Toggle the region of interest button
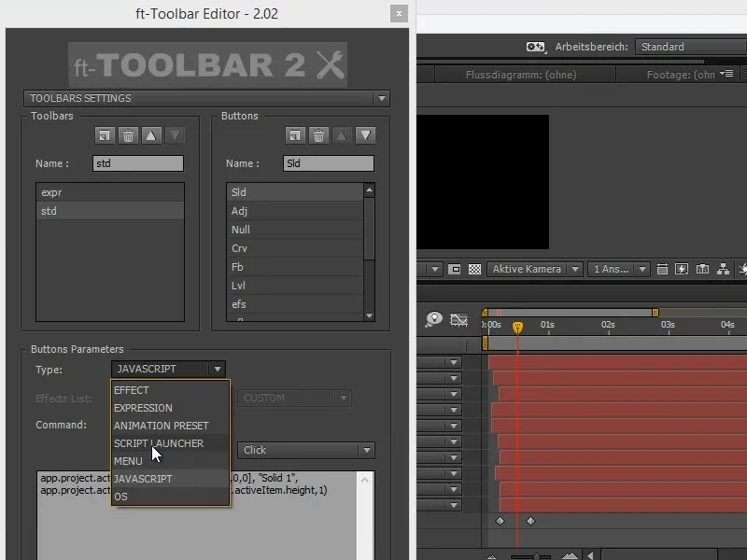 (x=454, y=269)
